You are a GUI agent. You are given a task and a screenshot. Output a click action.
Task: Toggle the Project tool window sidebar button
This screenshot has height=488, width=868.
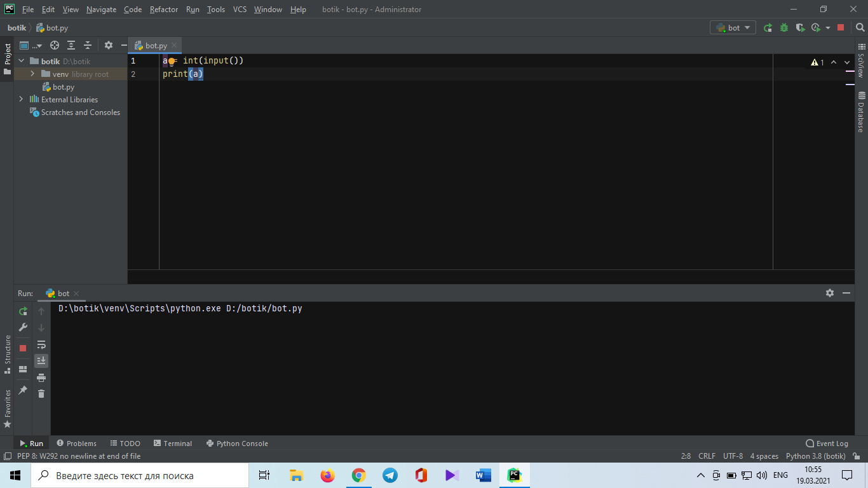[x=8, y=58]
